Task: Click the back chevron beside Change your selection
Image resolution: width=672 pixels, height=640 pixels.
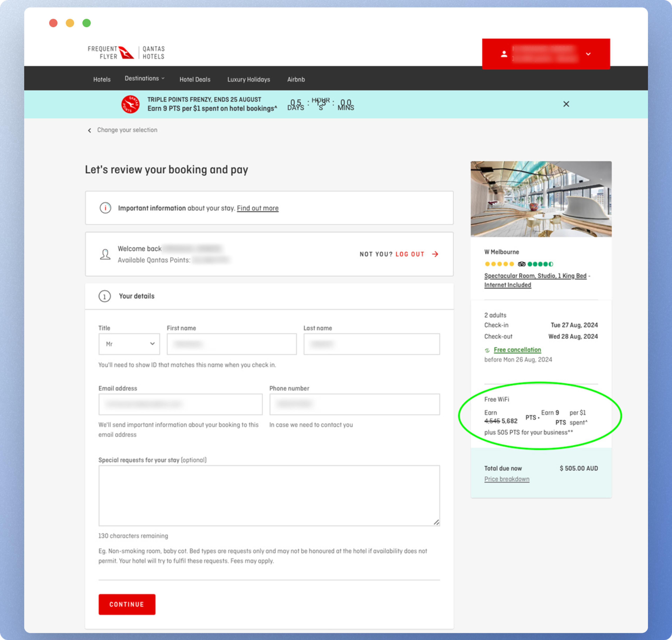Action: [89, 130]
